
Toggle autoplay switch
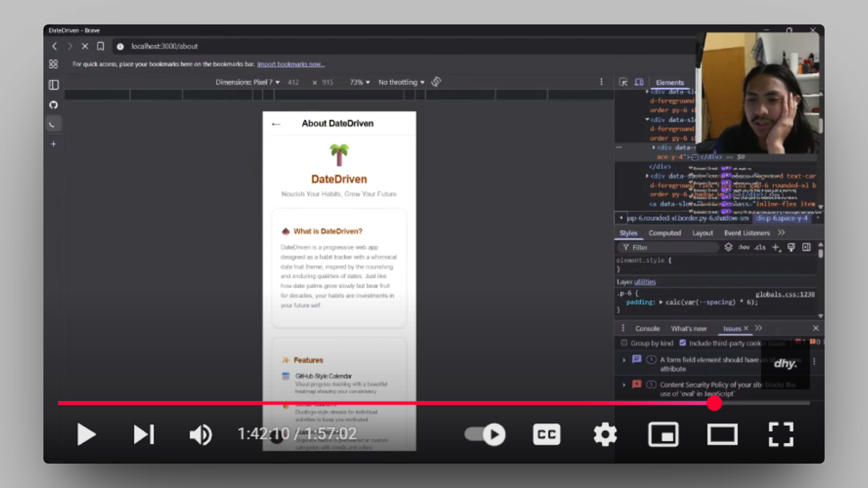point(485,435)
